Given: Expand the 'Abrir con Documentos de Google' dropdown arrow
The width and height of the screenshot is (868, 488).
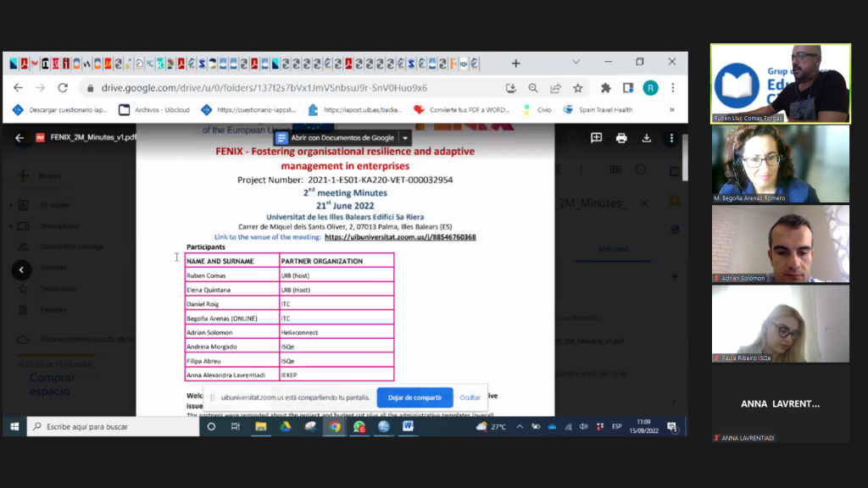Looking at the screenshot, I should 405,138.
